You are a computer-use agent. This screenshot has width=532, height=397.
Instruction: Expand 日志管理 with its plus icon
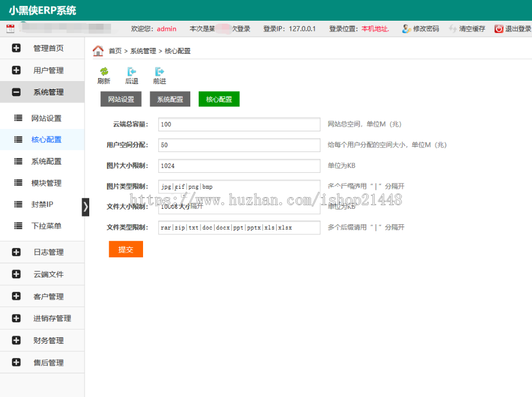click(17, 252)
